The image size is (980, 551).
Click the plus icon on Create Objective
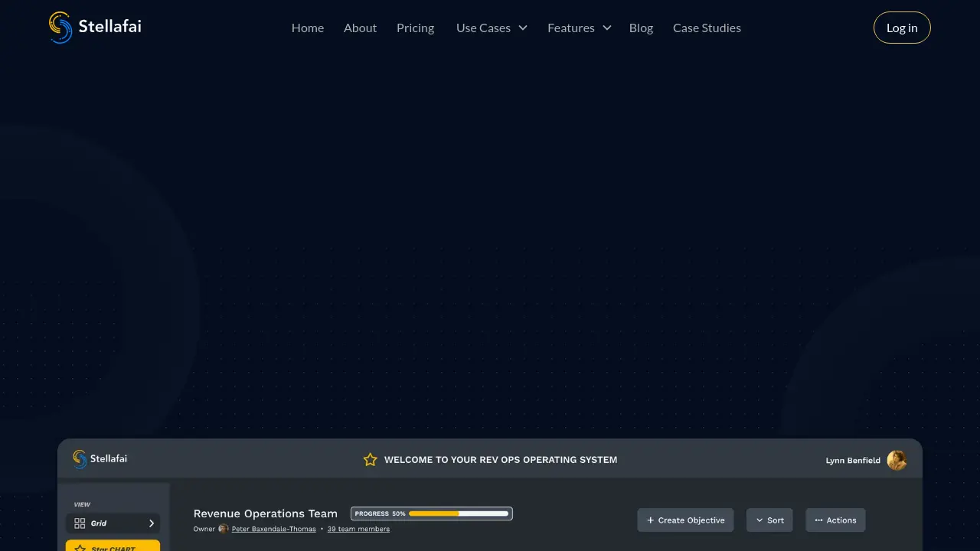[650, 520]
